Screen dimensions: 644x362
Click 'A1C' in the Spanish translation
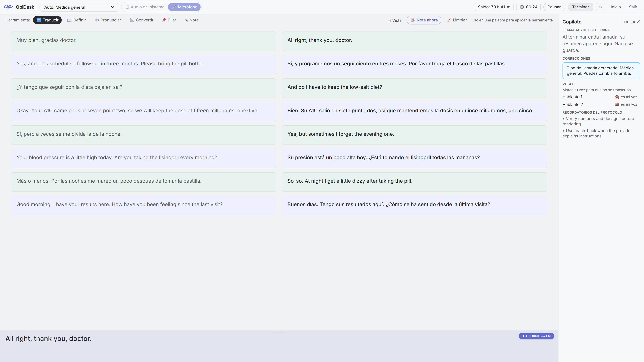(313, 111)
